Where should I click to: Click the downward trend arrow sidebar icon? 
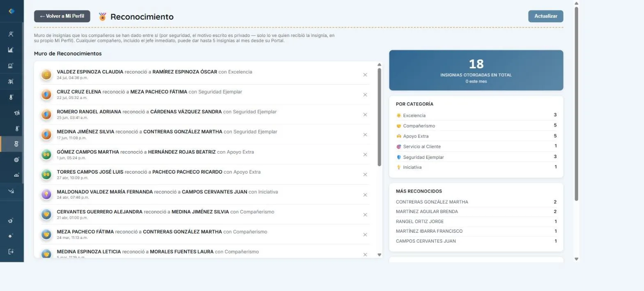pos(11,191)
